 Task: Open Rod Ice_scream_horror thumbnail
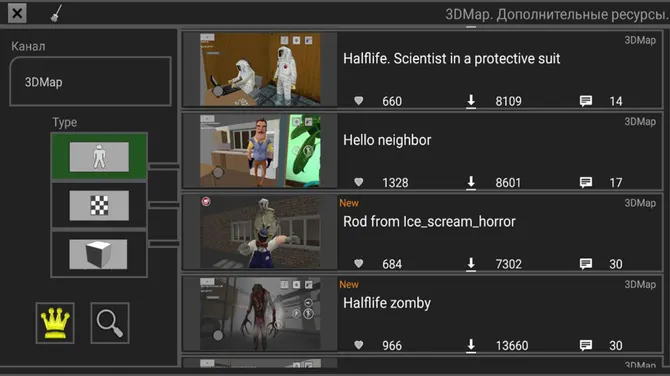click(x=260, y=232)
